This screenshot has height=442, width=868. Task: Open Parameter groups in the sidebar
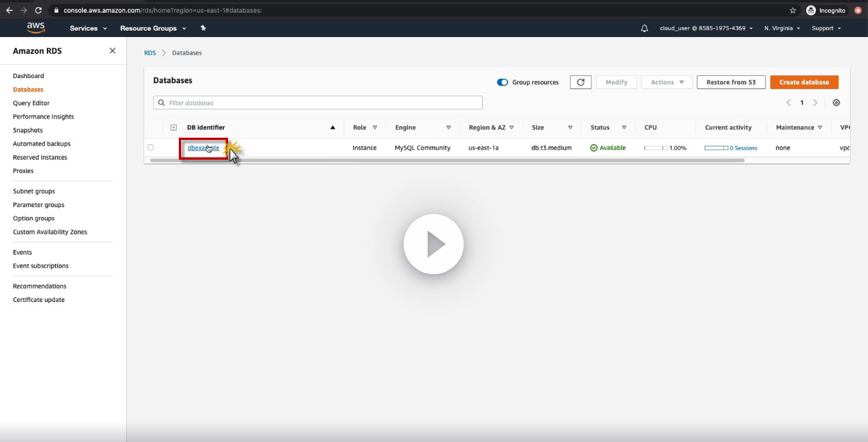pos(39,205)
